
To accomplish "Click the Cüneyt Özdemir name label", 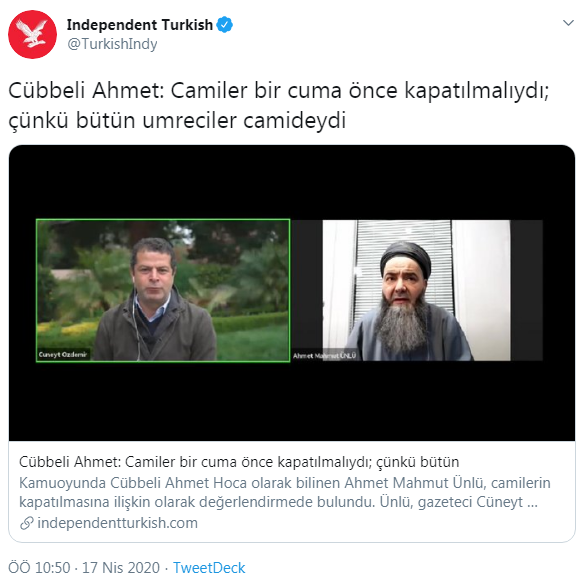I will pyautogui.click(x=63, y=354).
